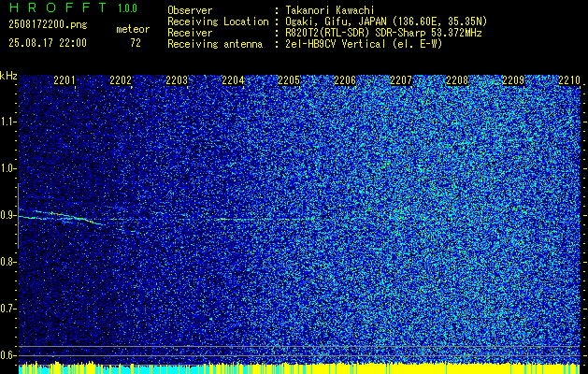The height and width of the screenshot is (374, 588).
Task: Click the 1.1 frequency axis label
Action: pos(8,122)
